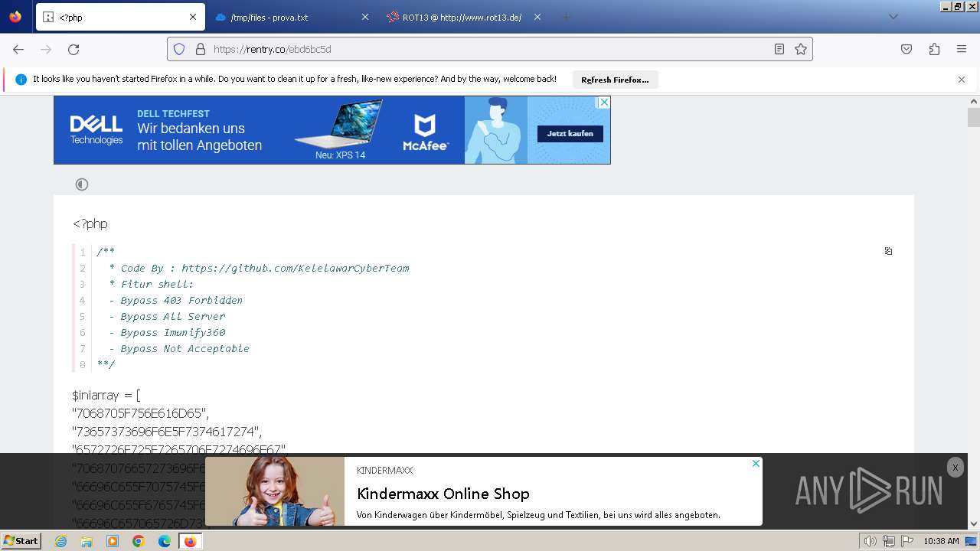The width and height of the screenshot is (980, 551).
Task: Select Firefox taskbar button
Action: [191, 541]
